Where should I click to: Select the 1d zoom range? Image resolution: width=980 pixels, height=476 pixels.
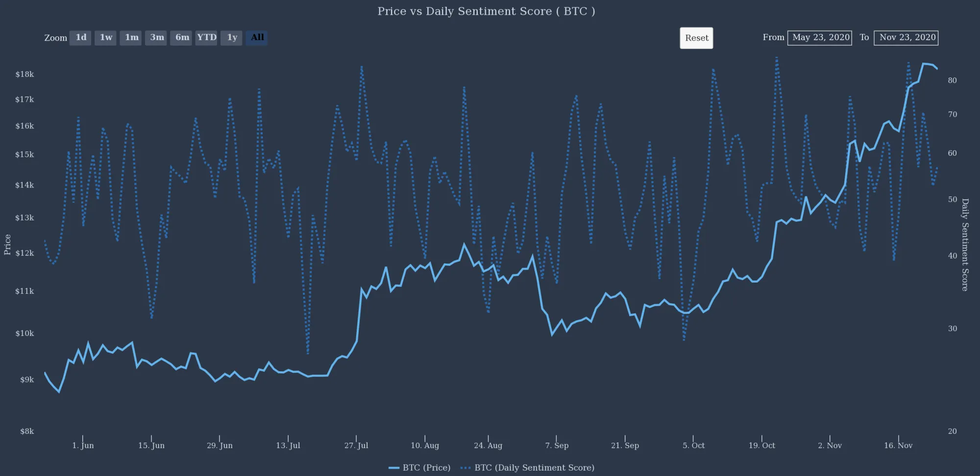(x=80, y=37)
